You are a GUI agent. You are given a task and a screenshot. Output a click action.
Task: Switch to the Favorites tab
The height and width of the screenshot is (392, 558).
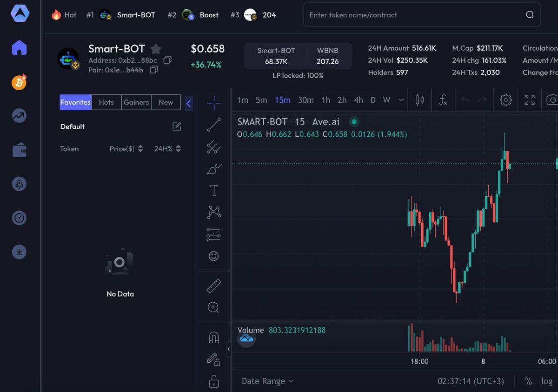[76, 102]
